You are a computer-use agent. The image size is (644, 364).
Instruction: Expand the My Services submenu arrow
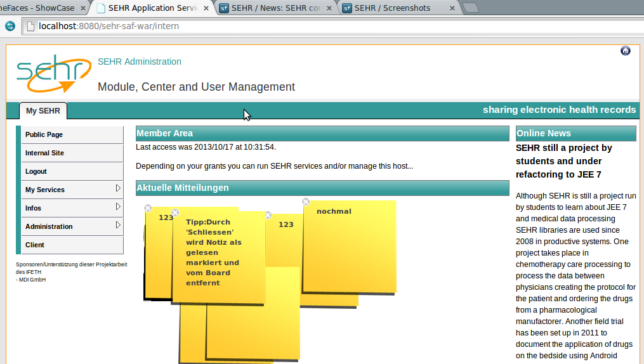pos(118,188)
